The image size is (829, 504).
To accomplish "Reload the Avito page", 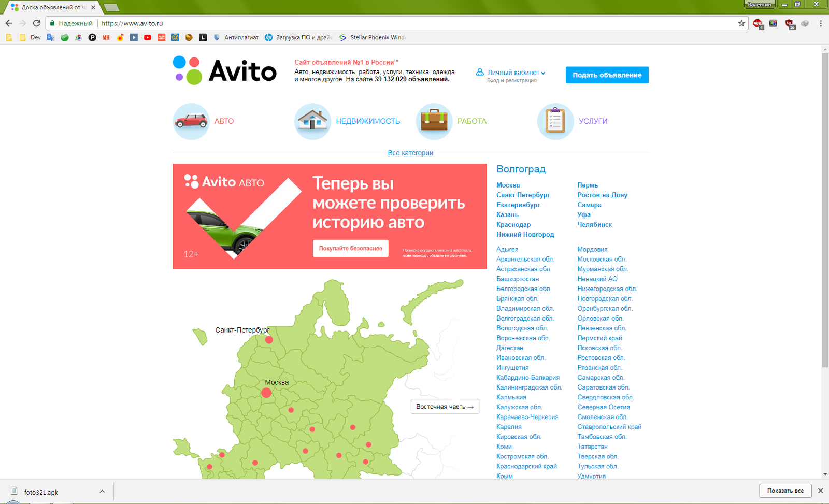I will [x=36, y=23].
